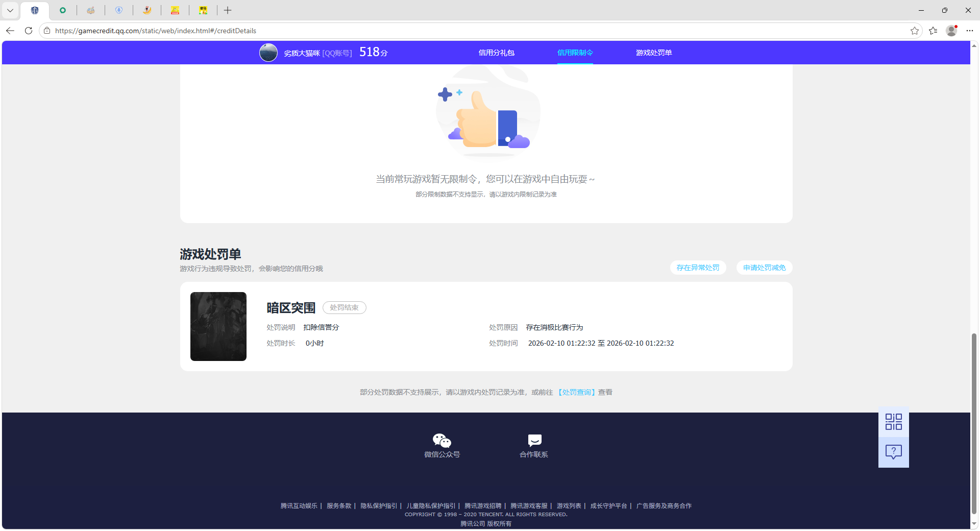This screenshot has height=531, width=980.
Task: Open the browser favorites list icon
Action: pyautogui.click(x=933, y=31)
